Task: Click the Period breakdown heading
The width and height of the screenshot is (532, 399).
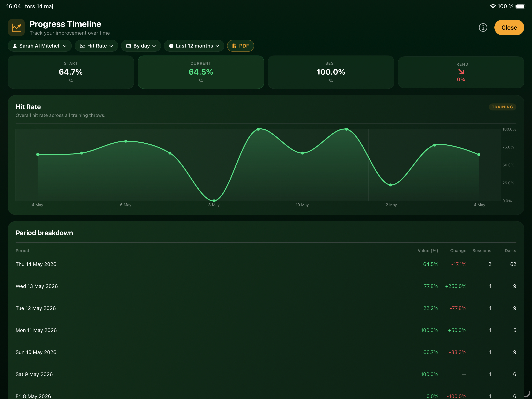Action: [44, 233]
